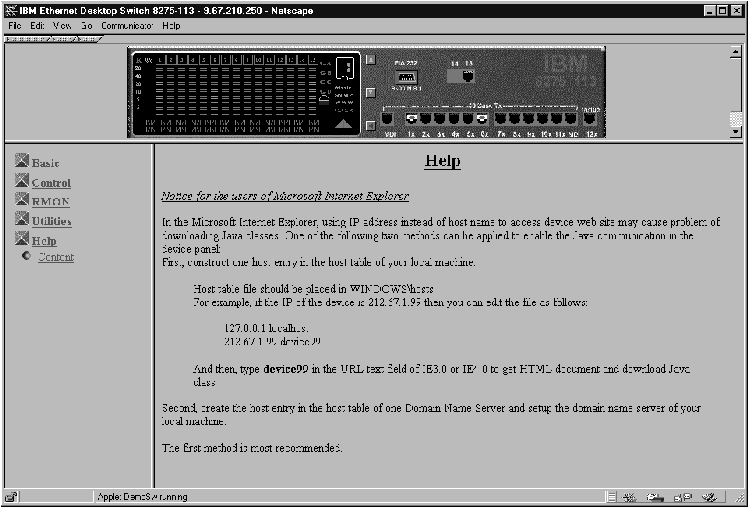Image resolution: width=750 pixels, height=508 pixels.
Task: Expand the Utilities navigation link
Action: pyautogui.click(x=51, y=221)
